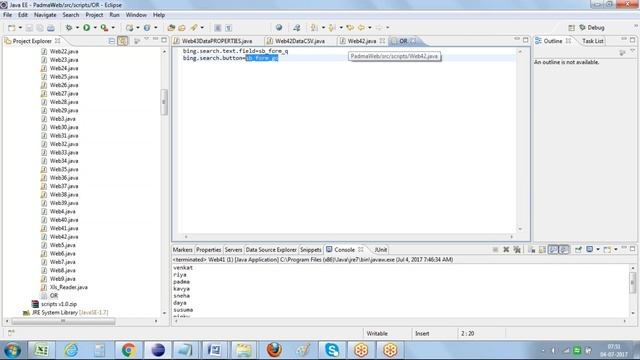Click the Search flashlight toolbar icon

coord(194,28)
